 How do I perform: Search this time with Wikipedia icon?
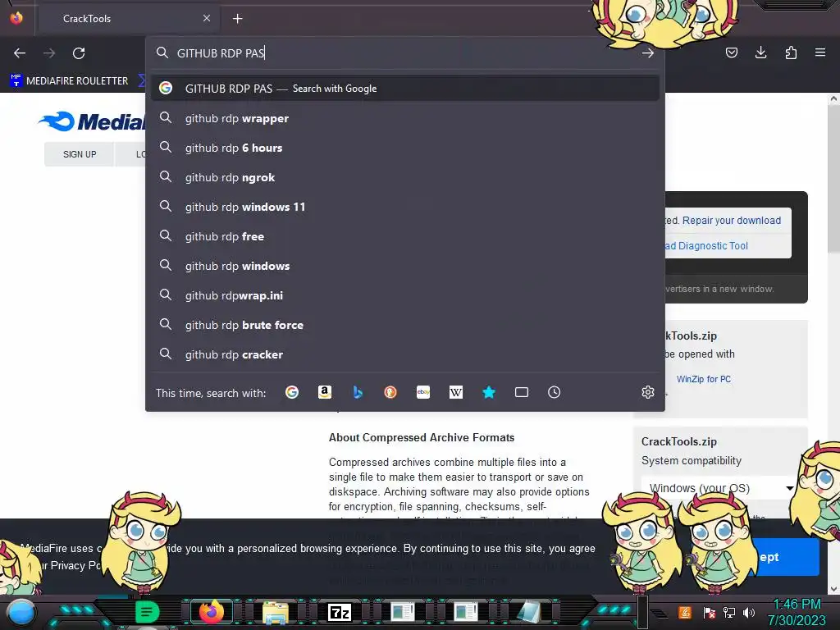click(x=456, y=392)
